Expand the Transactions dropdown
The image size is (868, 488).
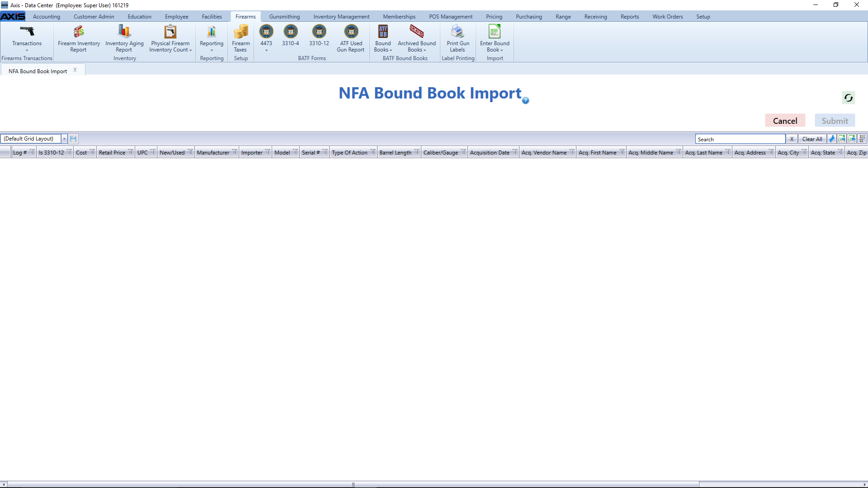point(27,50)
